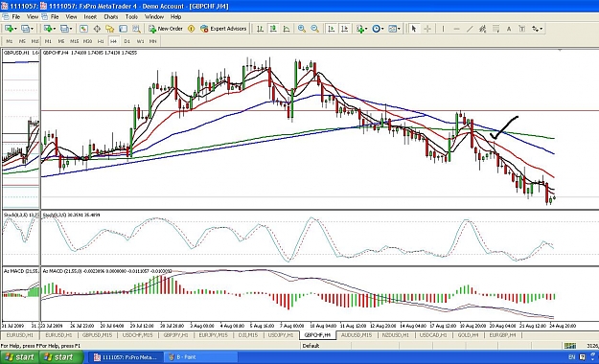The image size is (599, 364).
Task: Click the connection status bars icon
Action: [570, 346]
